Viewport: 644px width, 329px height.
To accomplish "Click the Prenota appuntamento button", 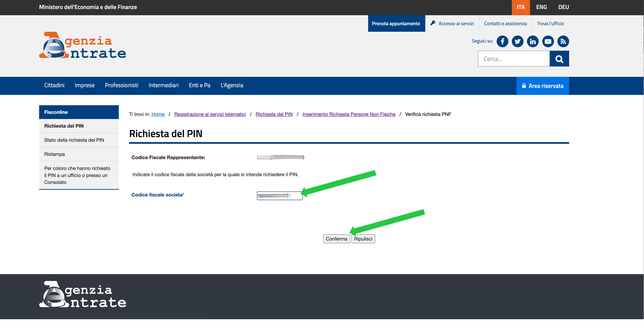I will click(396, 23).
